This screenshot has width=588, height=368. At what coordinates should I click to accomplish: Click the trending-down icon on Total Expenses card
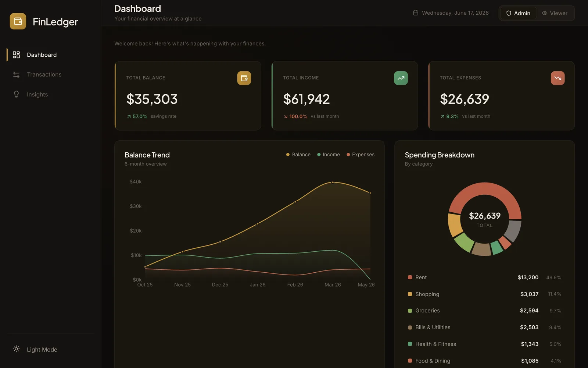pos(558,78)
